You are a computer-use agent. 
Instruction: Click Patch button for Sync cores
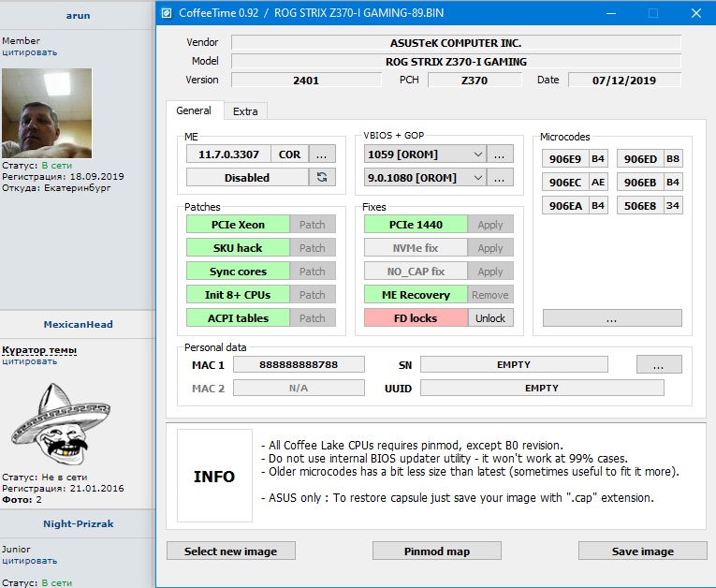coord(313,272)
